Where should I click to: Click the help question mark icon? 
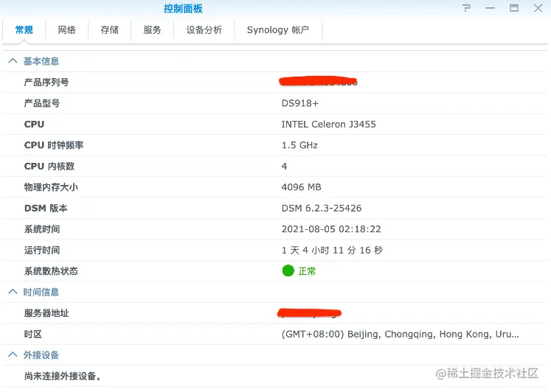(x=466, y=8)
